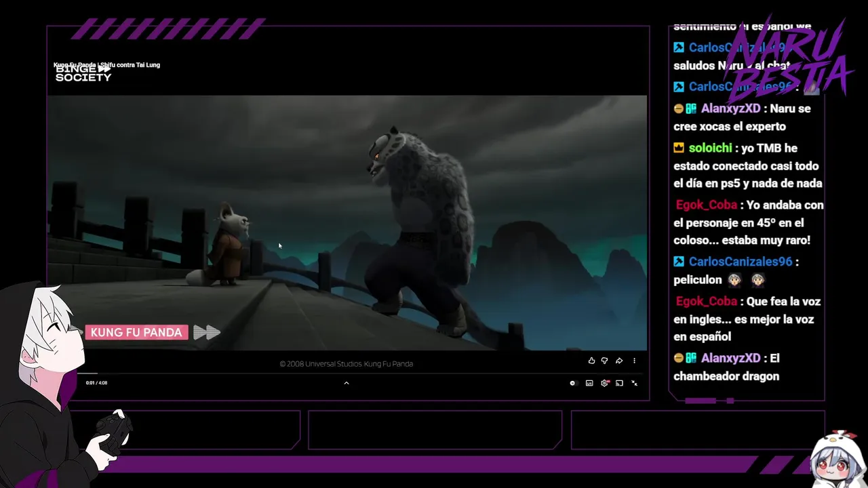Cast the video to another screen
Image resolution: width=868 pixels, height=488 pixels.
point(619,383)
